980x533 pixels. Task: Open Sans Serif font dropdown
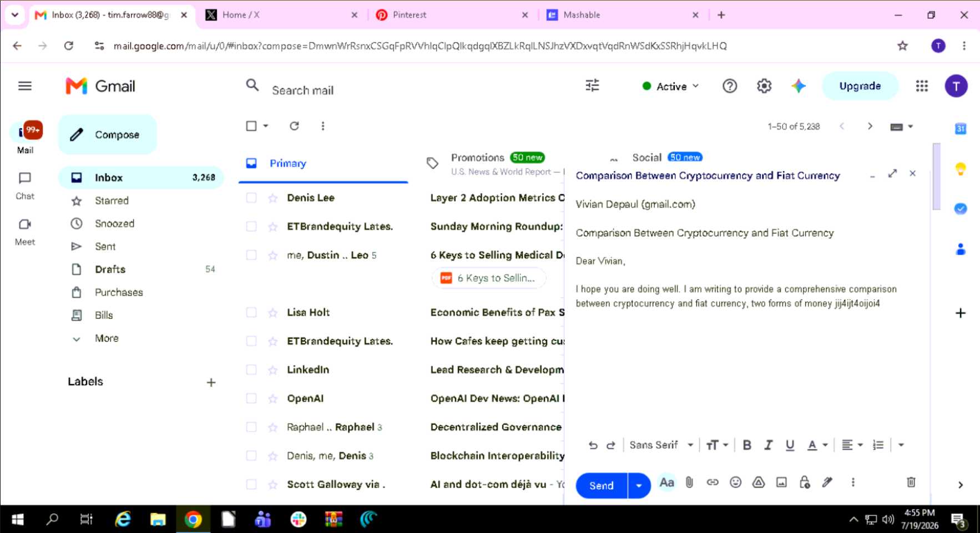(x=661, y=445)
